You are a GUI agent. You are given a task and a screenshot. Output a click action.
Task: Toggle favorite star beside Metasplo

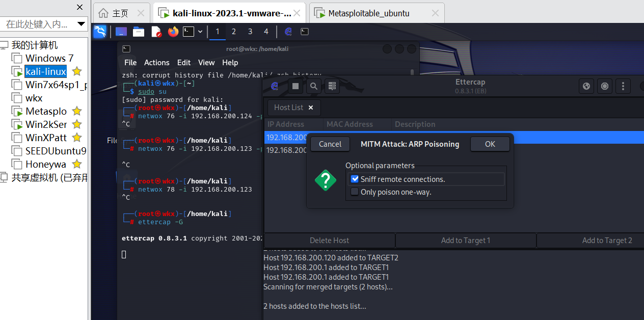76,111
